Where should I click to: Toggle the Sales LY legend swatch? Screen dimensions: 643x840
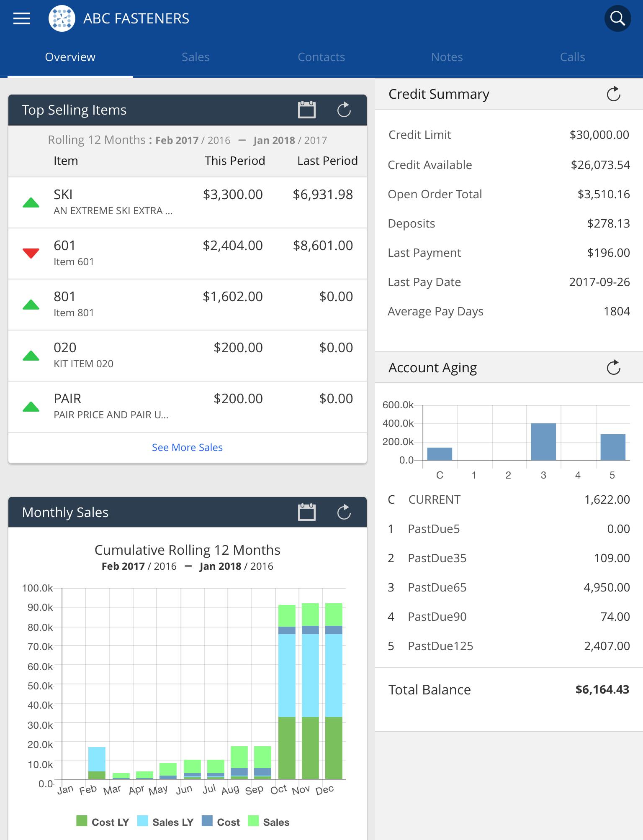[x=143, y=821]
